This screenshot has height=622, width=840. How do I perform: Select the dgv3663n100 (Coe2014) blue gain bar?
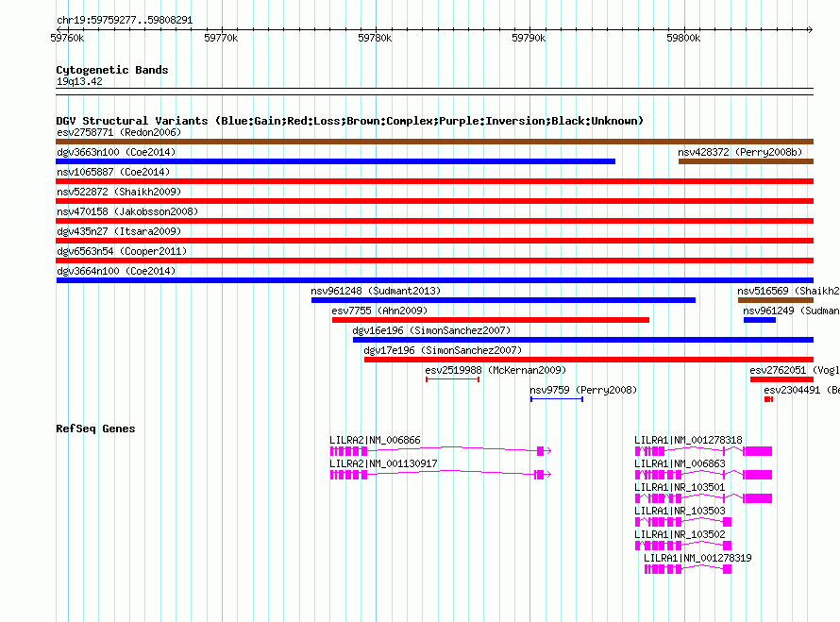coord(335,161)
